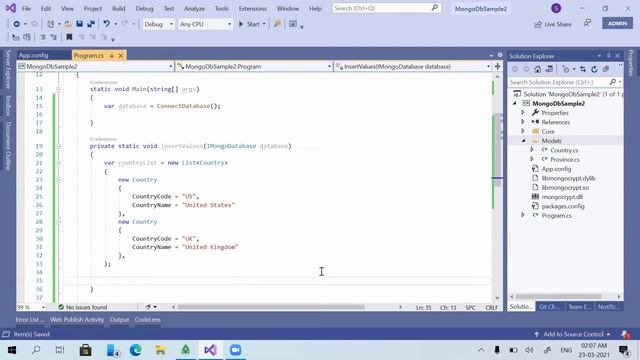640x360 pixels.
Task: Select Province.cs in Solution Explorer
Action: tap(565, 160)
